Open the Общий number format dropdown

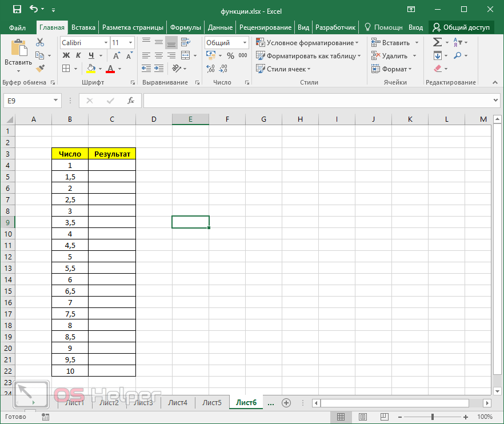point(245,42)
